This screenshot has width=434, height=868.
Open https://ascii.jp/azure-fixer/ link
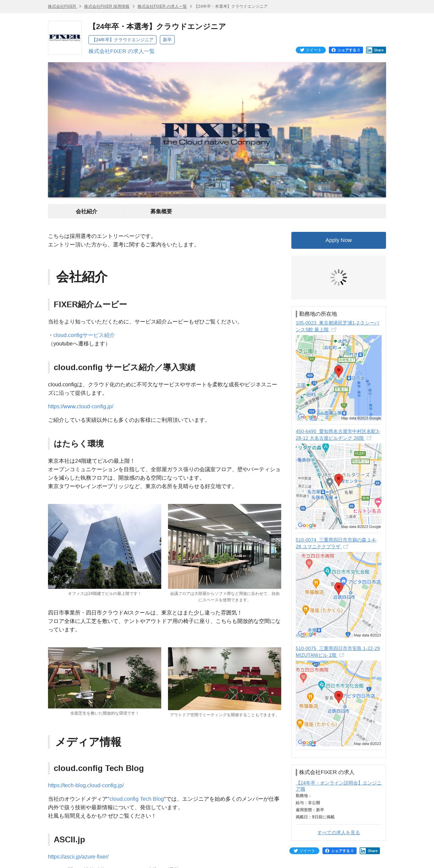[x=78, y=857]
